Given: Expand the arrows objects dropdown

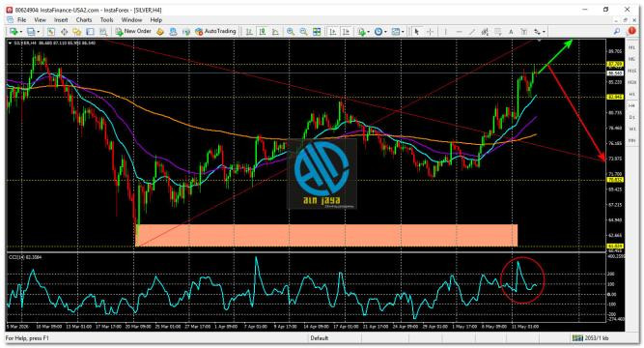Looking at the screenshot, I should click(544, 32).
